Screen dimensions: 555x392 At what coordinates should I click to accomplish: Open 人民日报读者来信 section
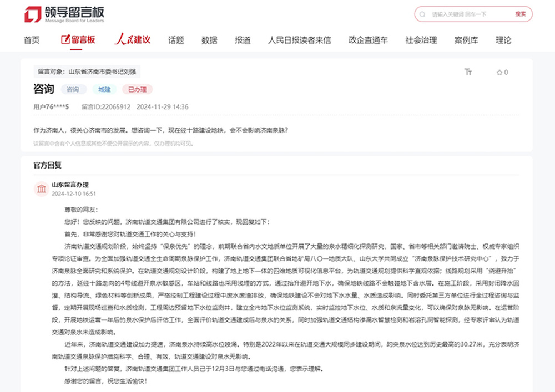(299, 40)
